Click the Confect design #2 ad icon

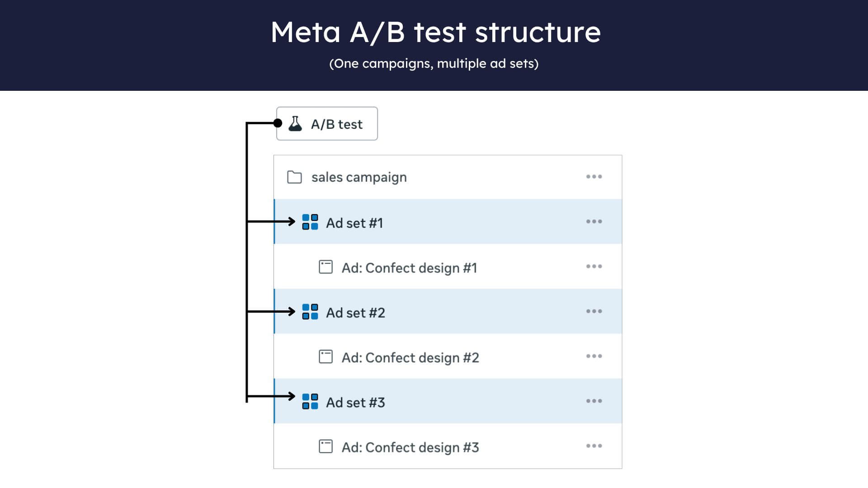click(325, 357)
